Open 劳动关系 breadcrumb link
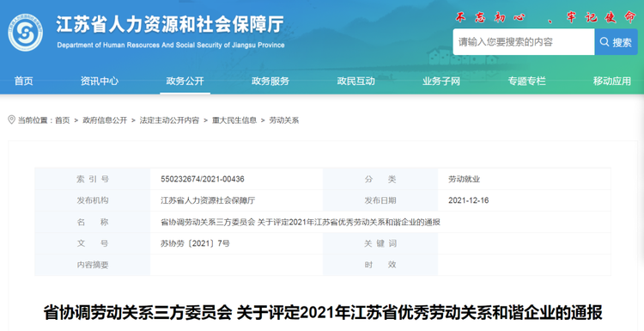Image resolution: width=644 pixels, height=331 pixels. pos(284,120)
